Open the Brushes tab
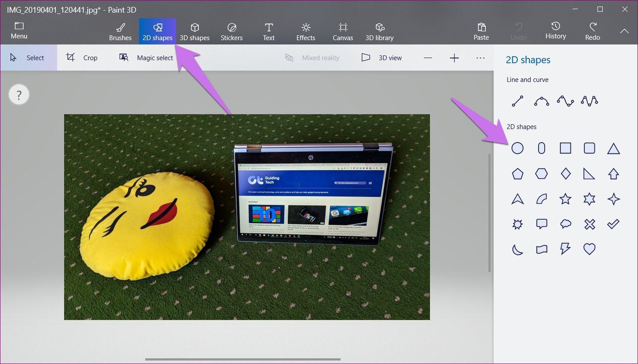 (120, 32)
